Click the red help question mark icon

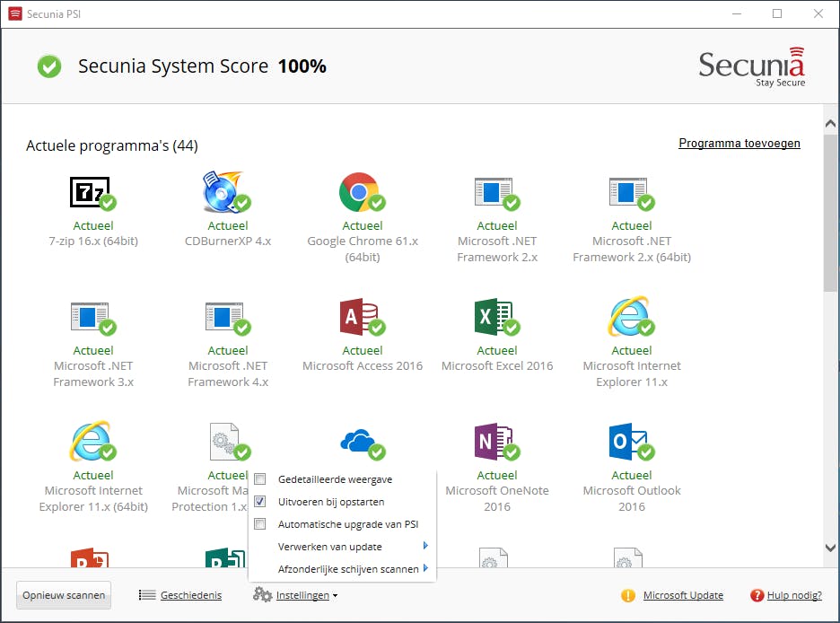(x=757, y=596)
